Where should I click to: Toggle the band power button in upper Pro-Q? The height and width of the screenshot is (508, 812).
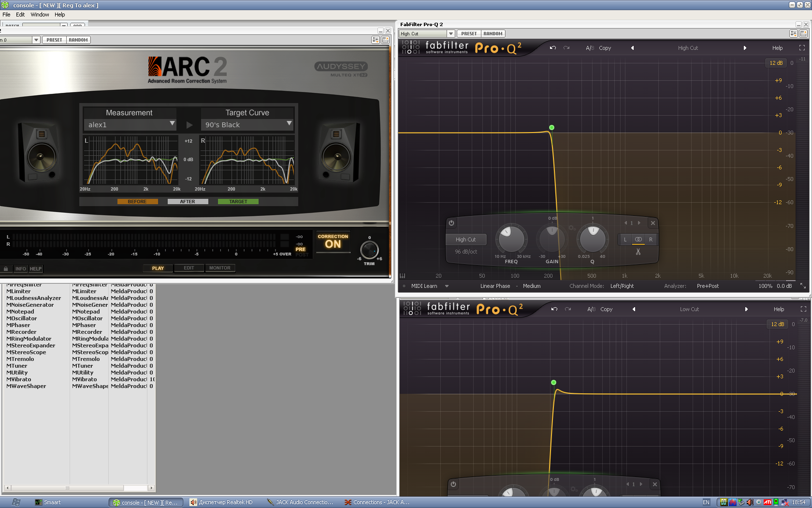pos(451,223)
